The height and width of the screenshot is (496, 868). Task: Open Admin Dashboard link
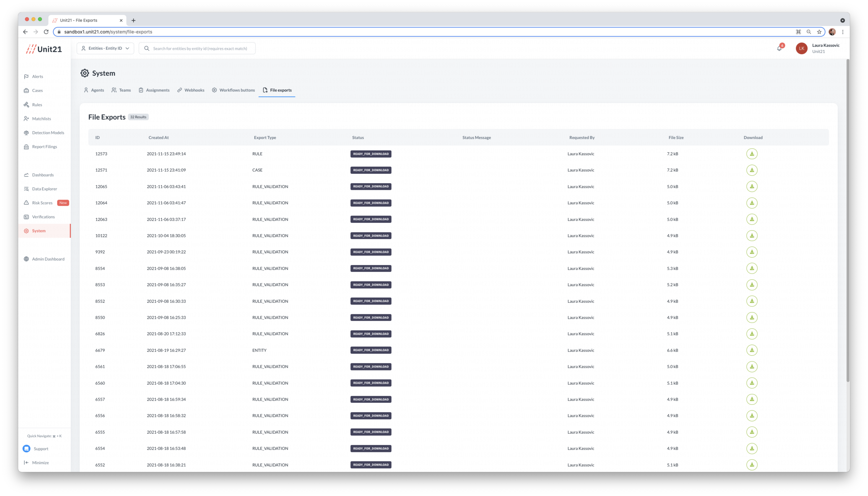coord(48,259)
